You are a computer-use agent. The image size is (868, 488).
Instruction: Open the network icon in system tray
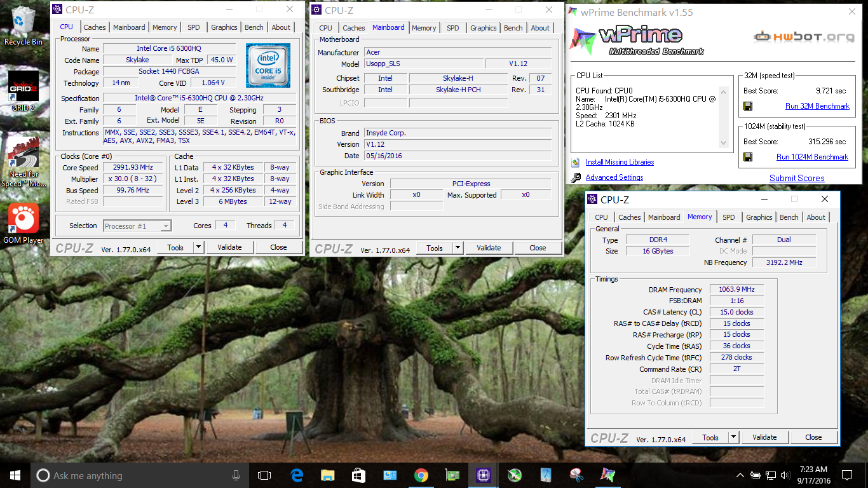click(770, 475)
